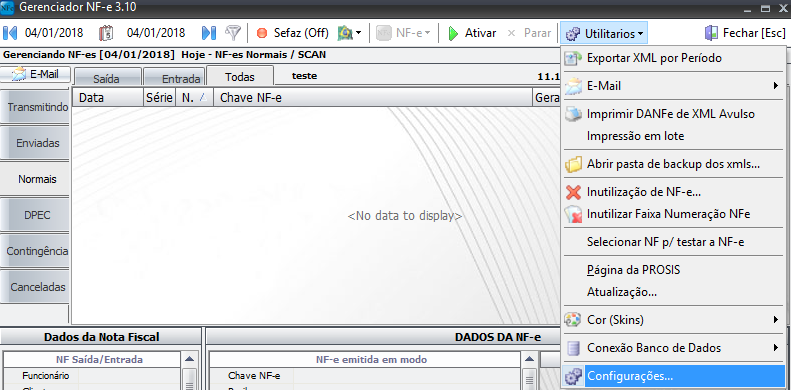Image resolution: width=791 pixels, height=390 pixels.
Task: Sort by the Data column header
Action: [x=108, y=98]
